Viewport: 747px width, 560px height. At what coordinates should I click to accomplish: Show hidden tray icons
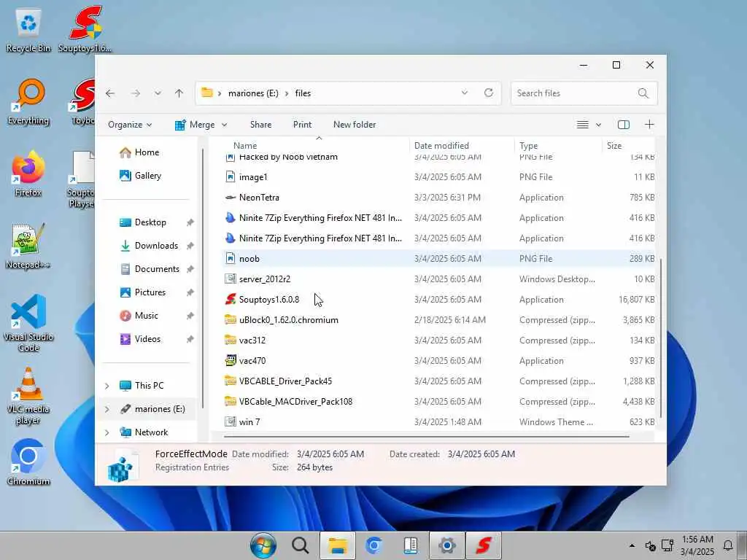click(x=632, y=545)
